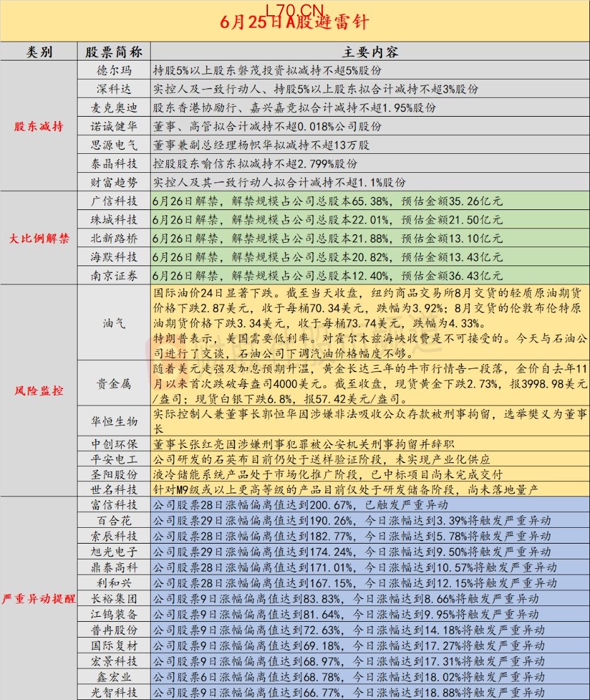The width and height of the screenshot is (590, 700).
Task: Select the 风险监控 category cell
Action: (39, 390)
